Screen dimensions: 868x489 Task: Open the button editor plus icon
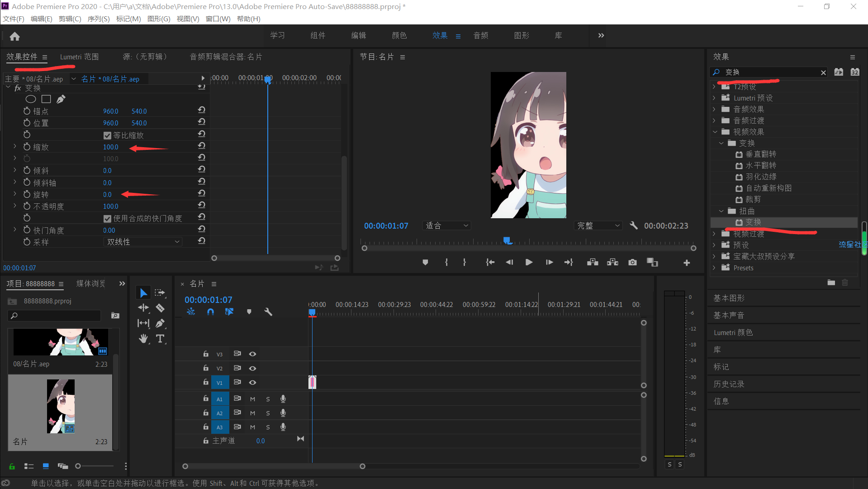coord(687,263)
